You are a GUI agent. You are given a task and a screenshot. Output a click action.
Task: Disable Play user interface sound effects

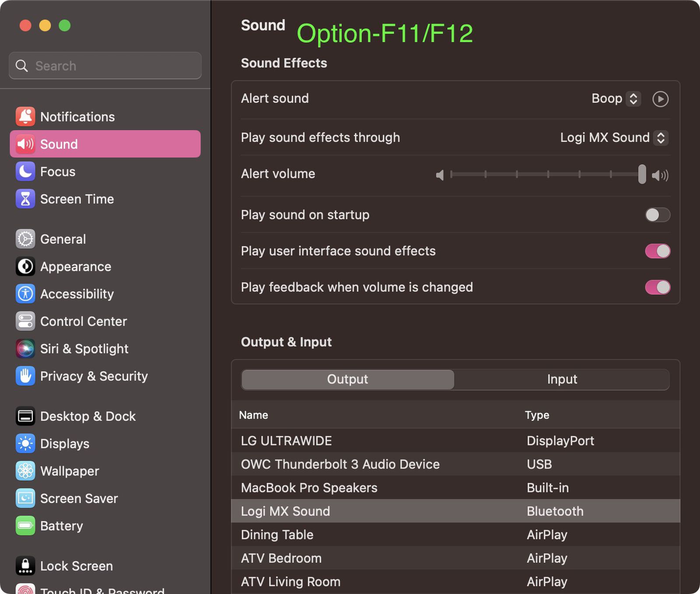click(x=657, y=251)
